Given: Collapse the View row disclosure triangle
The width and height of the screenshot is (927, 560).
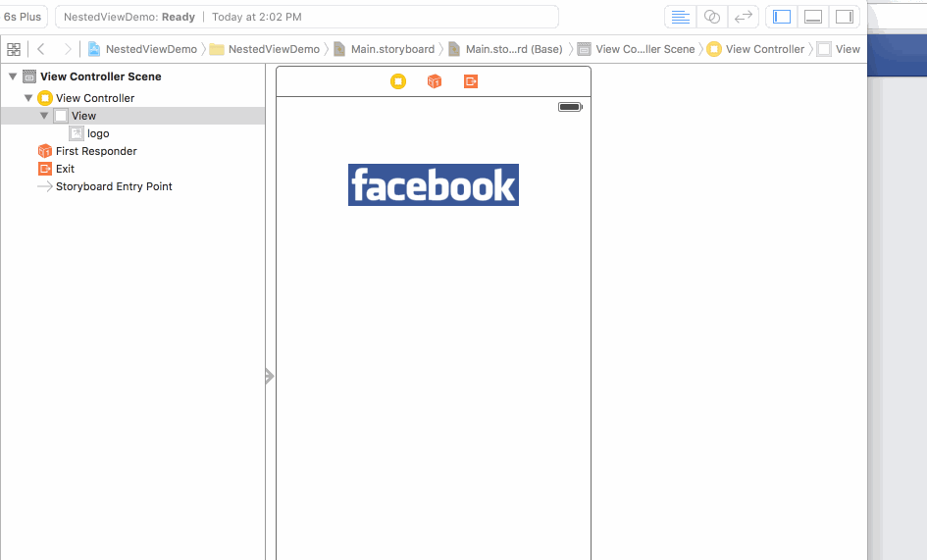Looking at the screenshot, I should click(x=44, y=116).
